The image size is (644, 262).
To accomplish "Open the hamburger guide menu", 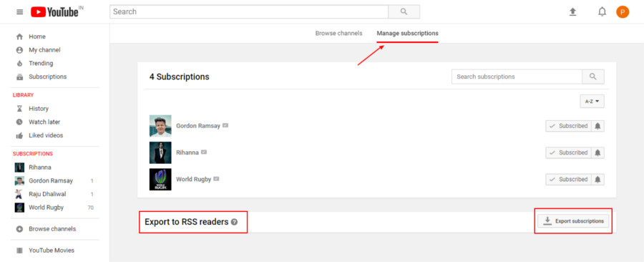I will [20, 12].
